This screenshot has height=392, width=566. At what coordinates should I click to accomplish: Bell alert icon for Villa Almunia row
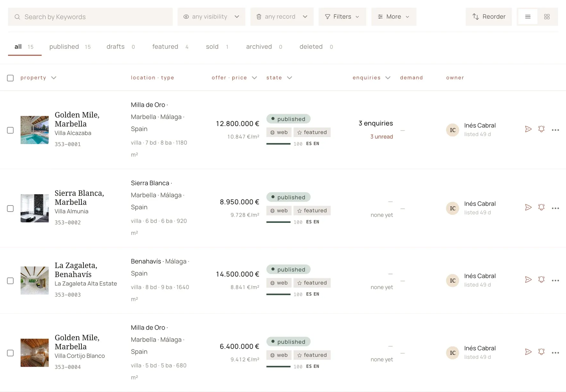541,207
